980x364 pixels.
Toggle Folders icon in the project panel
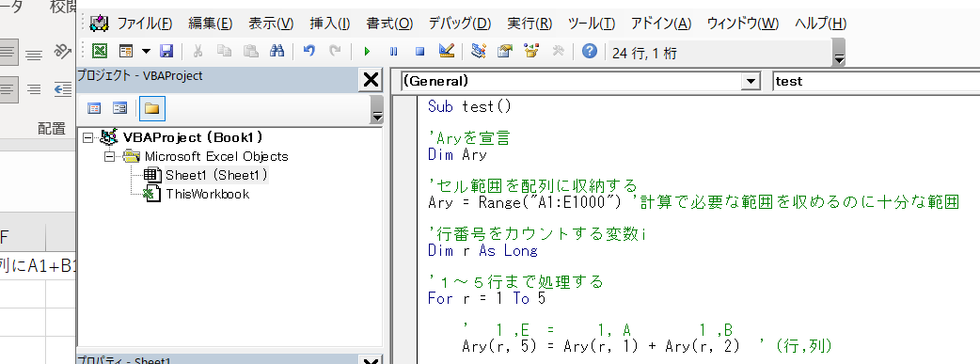point(151,109)
